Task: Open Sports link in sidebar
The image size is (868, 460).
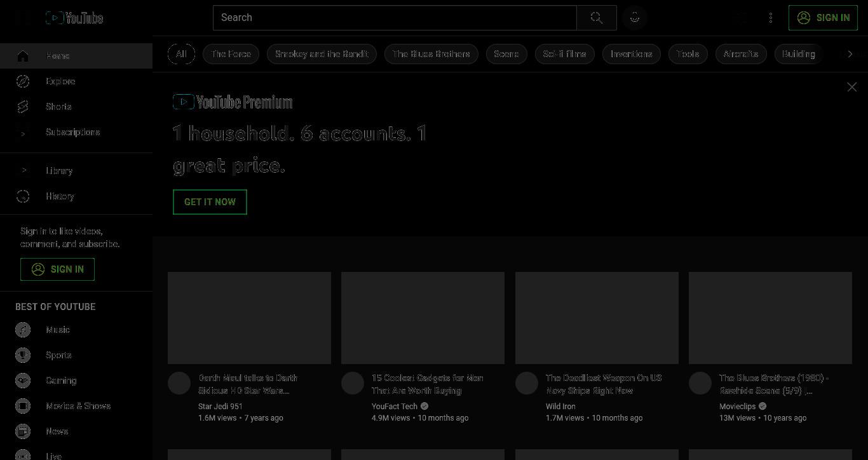Action: point(76,355)
